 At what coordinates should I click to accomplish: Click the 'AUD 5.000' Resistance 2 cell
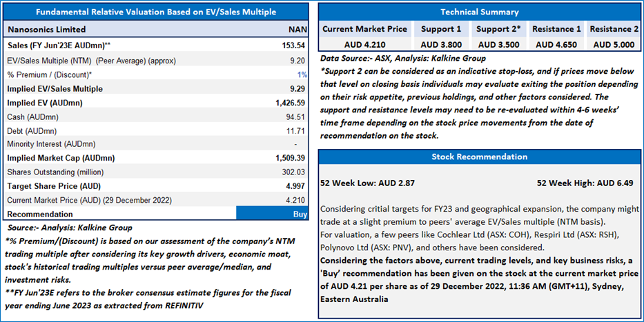pyautogui.click(x=614, y=45)
